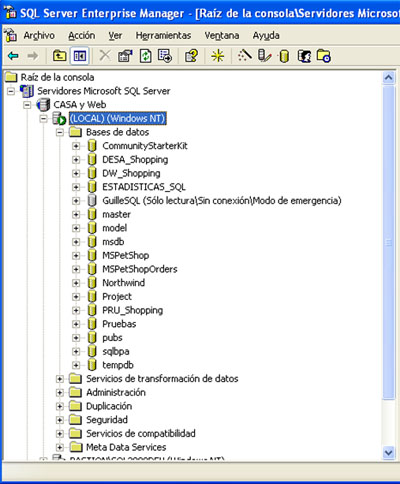Viewport: 400px width, 484px height.
Task: Click the Export list toolbar icon
Action: (165, 56)
